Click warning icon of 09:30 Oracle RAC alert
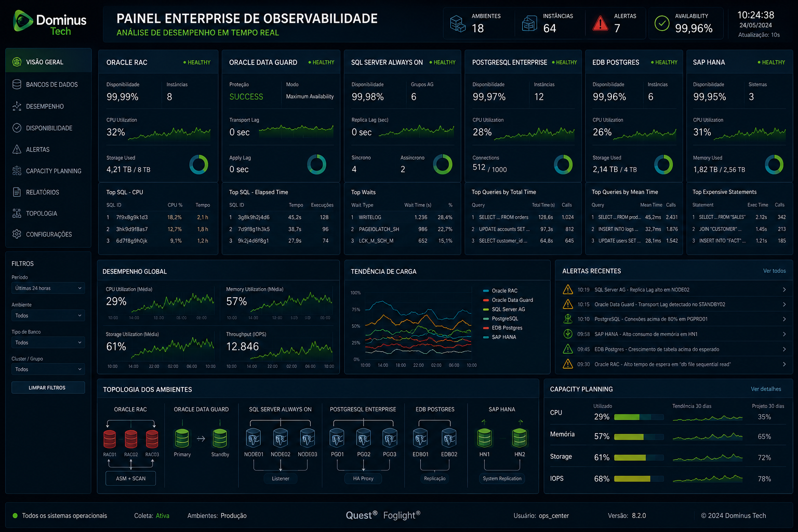The height and width of the screenshot is (532, 798). point(568,364)
